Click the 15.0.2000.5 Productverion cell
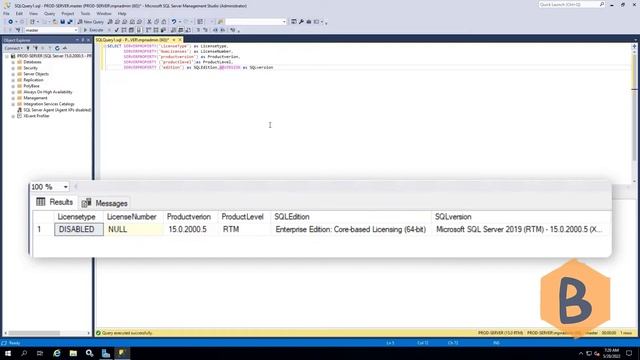 point(191,229)
